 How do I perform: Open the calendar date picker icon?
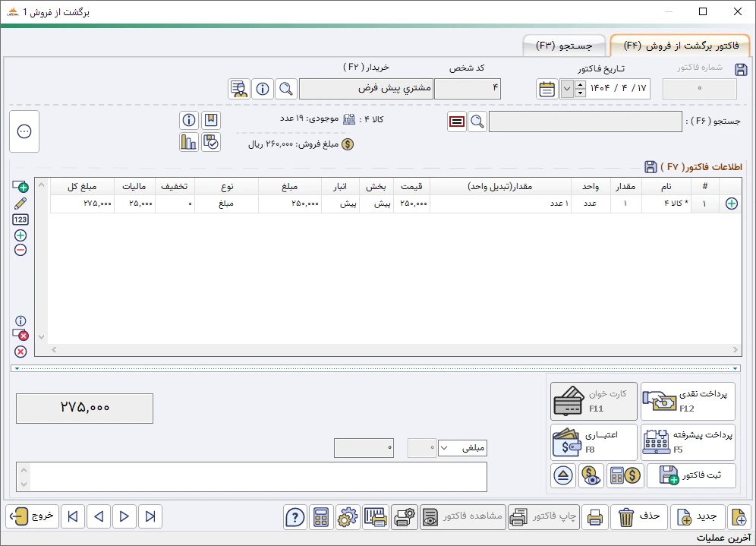click(547, 90)
